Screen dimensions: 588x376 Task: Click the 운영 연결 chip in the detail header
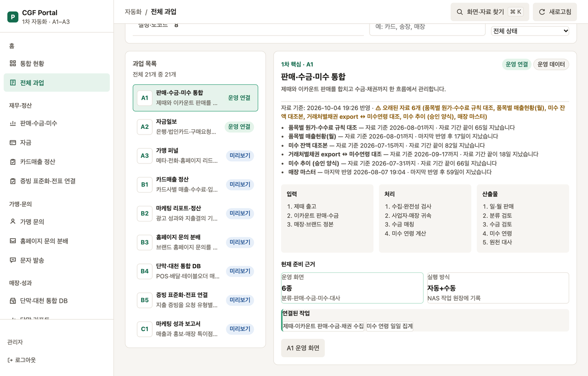(x=517, y=64)
